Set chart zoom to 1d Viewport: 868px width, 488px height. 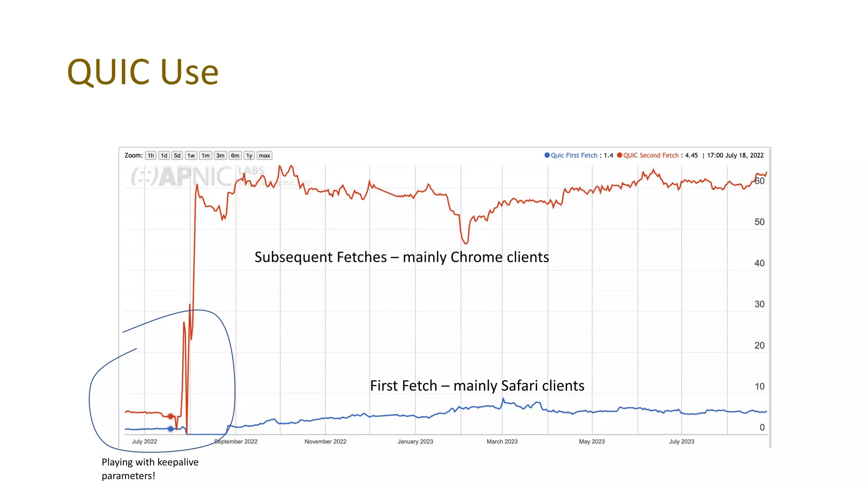pyautogui.click(x=164, y=155)
